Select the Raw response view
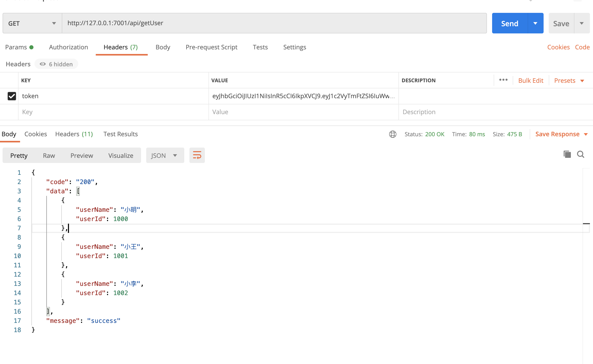Image resolution: width=593 pixels, height=364 pixels. [x=49, y=156]
